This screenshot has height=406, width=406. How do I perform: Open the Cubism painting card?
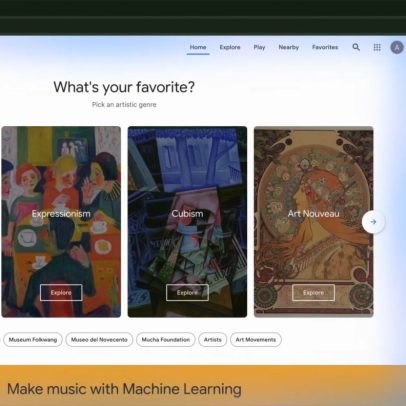pos(187,222)
